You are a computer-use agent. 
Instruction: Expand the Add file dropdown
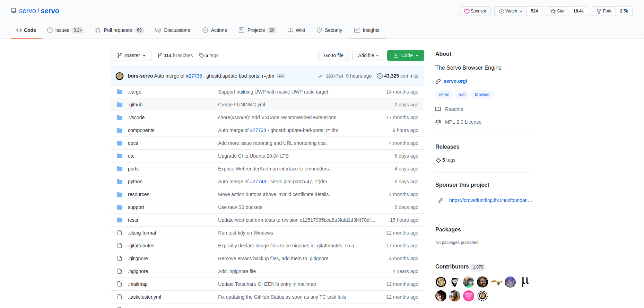368,55
